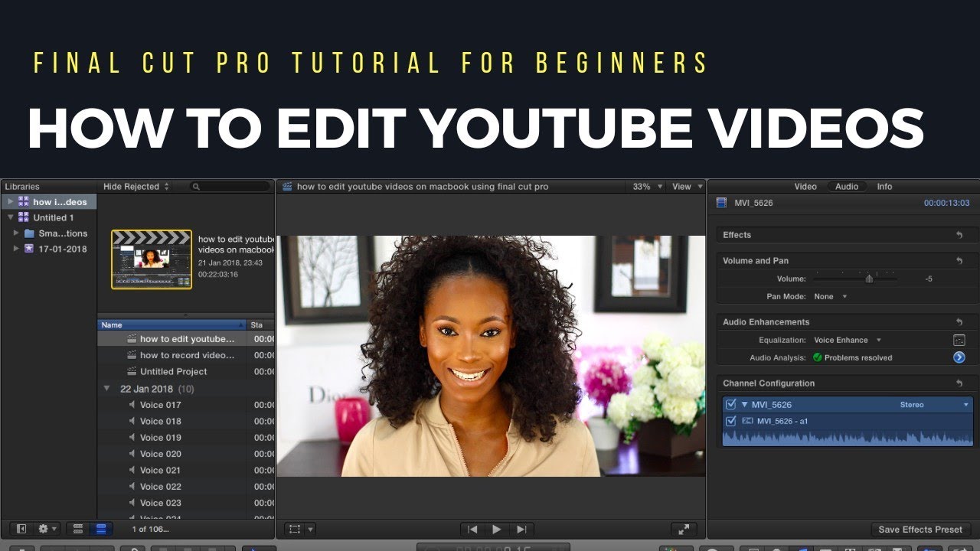The width and height of the screenshot is (980, 551).
Task: Select the Voice 023 clip
Action: pyautogui.click(x=186, y=503)
